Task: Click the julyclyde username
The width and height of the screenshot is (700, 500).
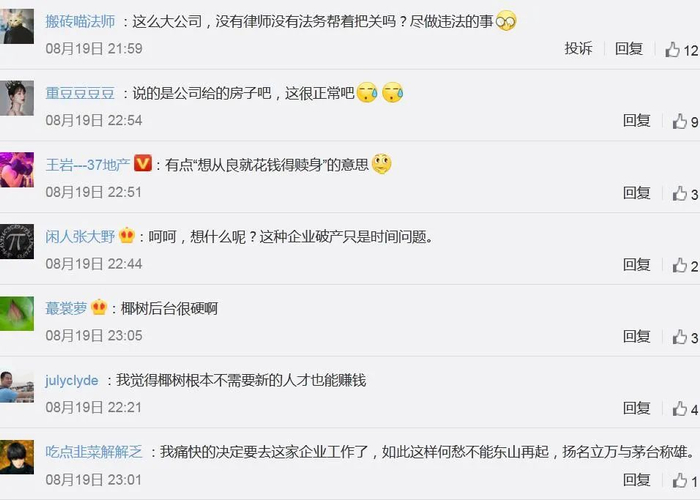Action: (71, 380)
